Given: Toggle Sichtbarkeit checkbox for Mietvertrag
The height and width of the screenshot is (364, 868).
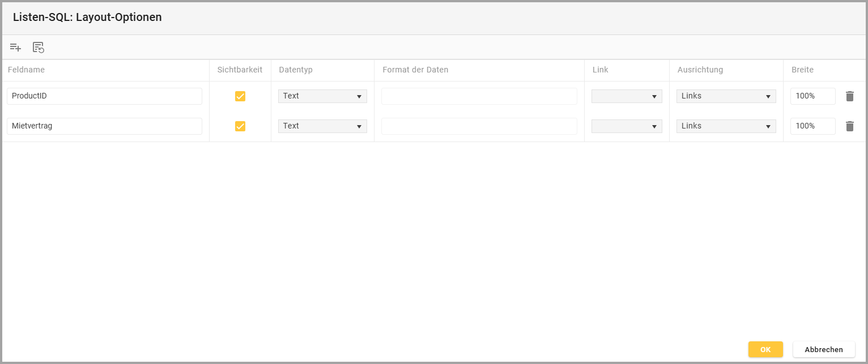Looking at the screenshot, I should 240,126.
